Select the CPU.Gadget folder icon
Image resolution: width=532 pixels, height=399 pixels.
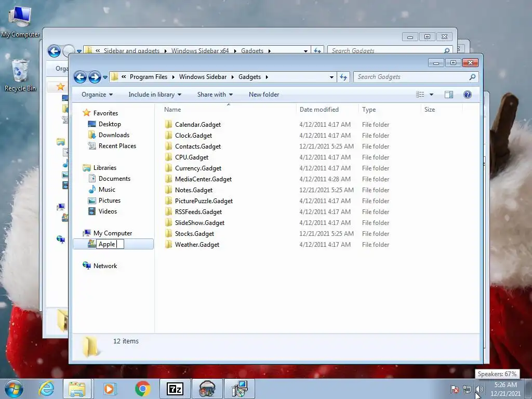169,157
